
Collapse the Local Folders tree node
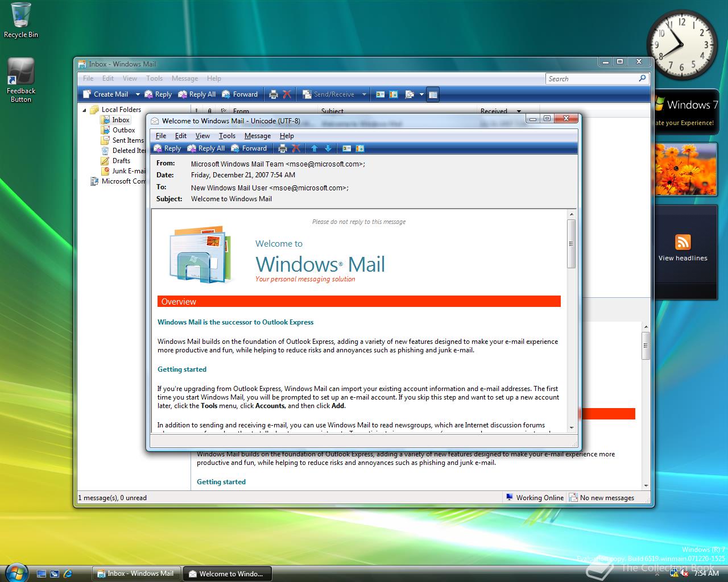coord(85,110)
